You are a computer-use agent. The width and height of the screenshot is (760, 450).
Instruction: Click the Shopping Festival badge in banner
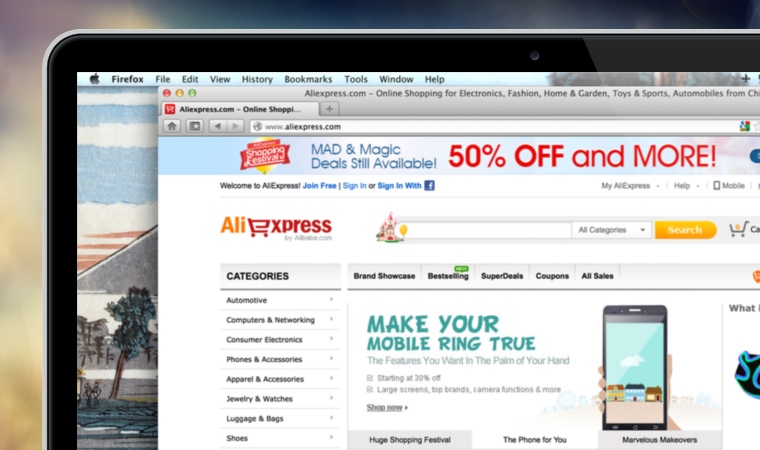pos(265,156)
